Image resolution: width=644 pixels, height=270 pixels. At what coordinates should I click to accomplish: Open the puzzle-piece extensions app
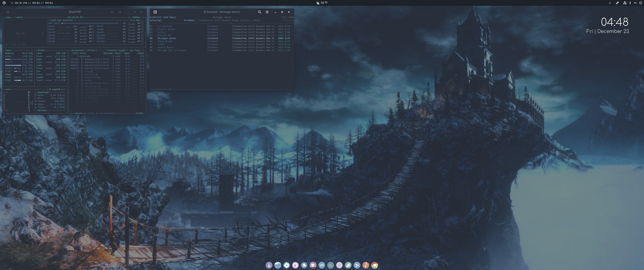(304, 265)
